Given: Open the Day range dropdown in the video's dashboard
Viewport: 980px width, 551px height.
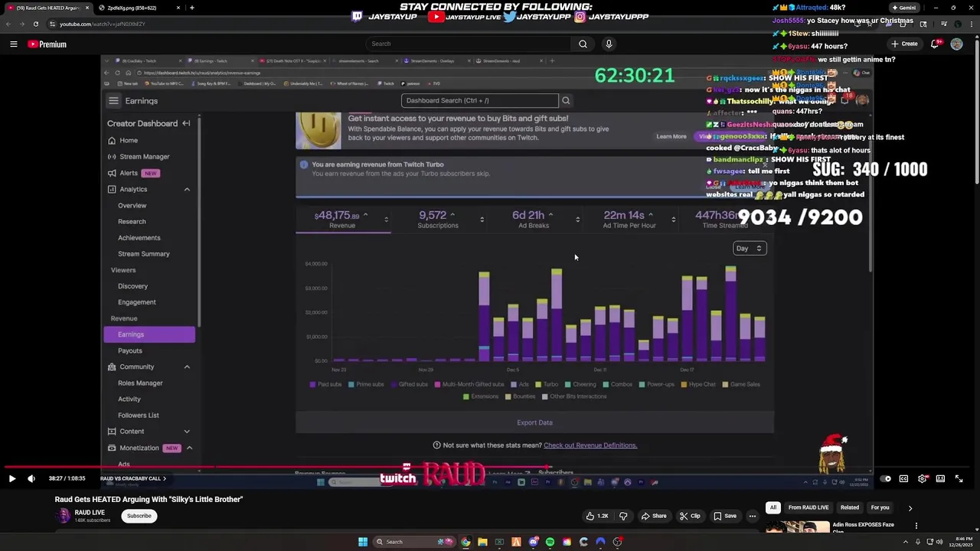Looking at the screenshot, I should 749,248.
